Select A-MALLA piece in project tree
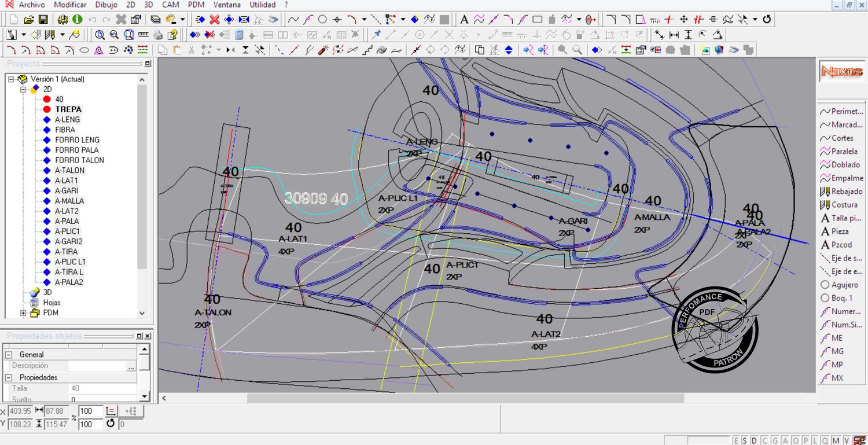This screenshot has height=445, width=868. tap(69, 201)
